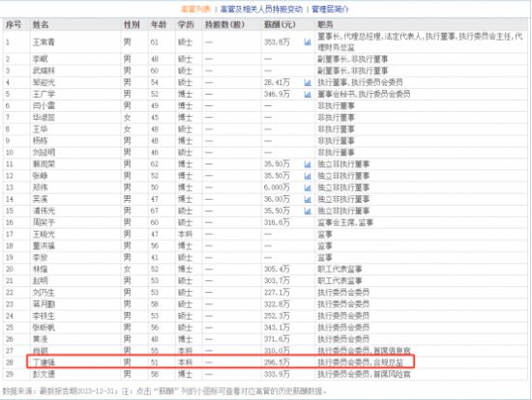Screen dimensions: 532x400
Task: Open salary history chart icon for row 14 (36.00万)
Action: click(308, 199)
